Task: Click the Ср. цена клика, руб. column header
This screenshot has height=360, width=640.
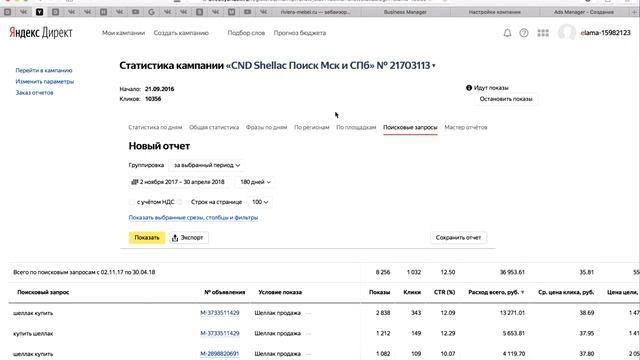Action: [x=566, y=292]
